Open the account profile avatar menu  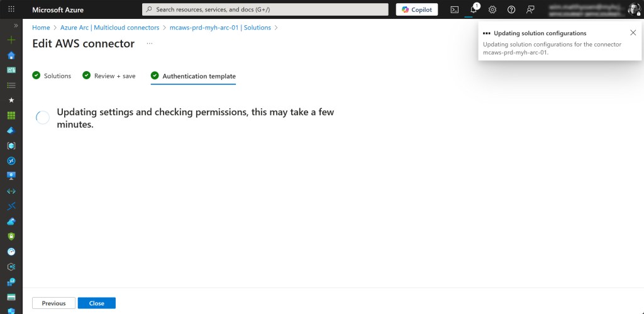click(x=633, y=9)
